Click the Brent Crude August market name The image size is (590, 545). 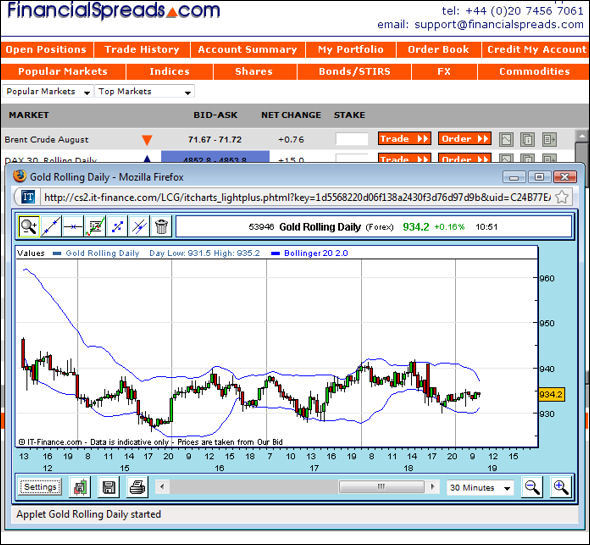click(47, 140)
